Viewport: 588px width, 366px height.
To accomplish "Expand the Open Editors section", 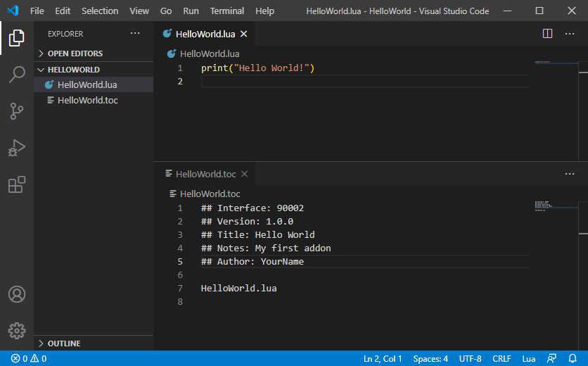I will click(75, 53).
